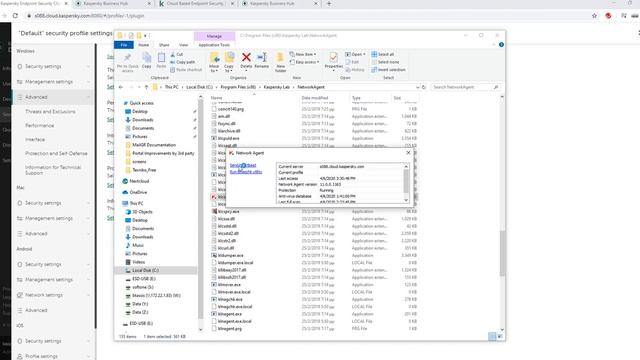Viewport: 640px width, 360px height.
Task: Open the Open dropdown in ribbon
Action: pos(355,54)
